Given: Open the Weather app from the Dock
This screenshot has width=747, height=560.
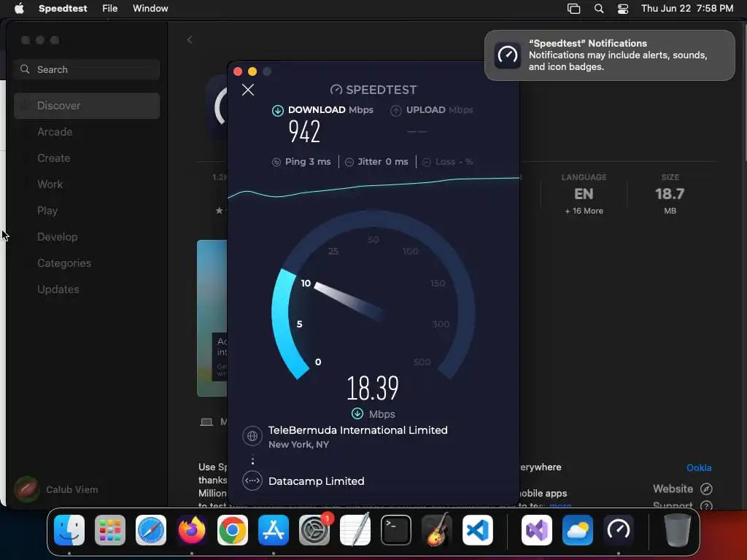Looking at the screenshot, I should point(578,529).
